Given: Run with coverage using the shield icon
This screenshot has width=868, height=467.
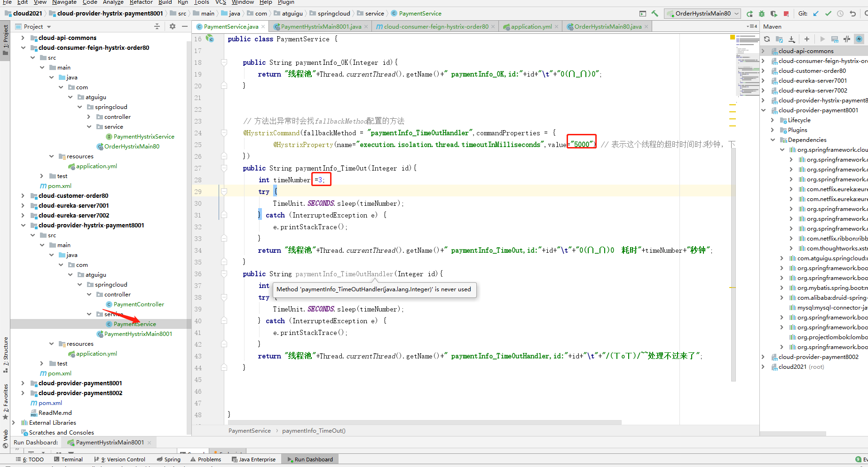Looking at the screenshot, I should pyautogui.click(x=774, y=14).
